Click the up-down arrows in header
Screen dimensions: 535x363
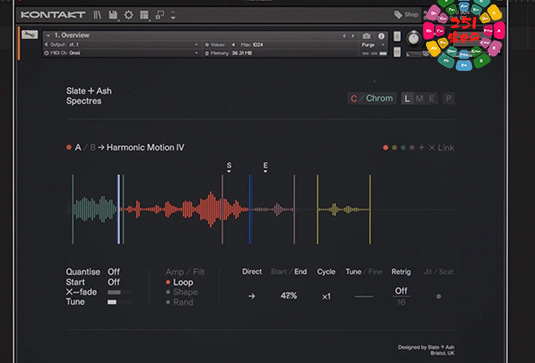point(173,15)
